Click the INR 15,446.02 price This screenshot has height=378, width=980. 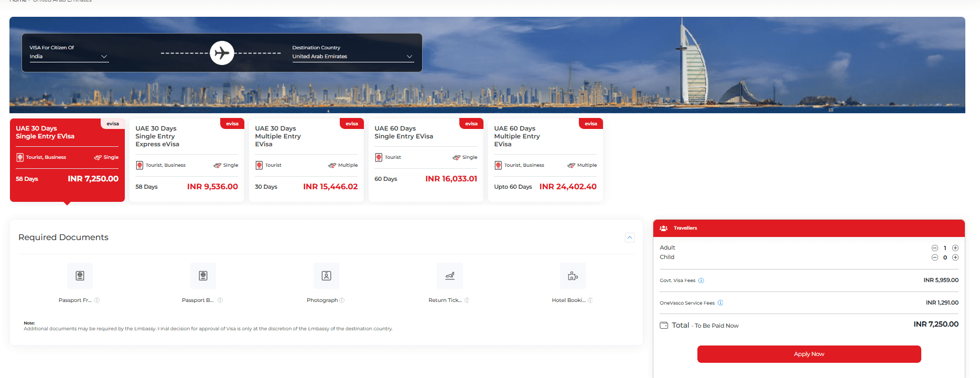coord(330,187)
